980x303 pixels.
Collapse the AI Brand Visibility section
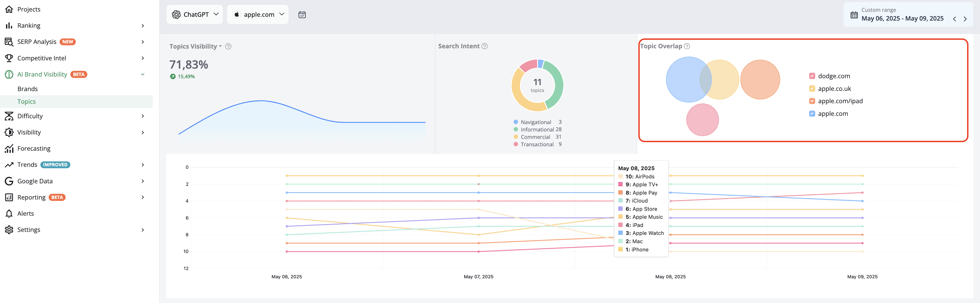click(143, 74)
